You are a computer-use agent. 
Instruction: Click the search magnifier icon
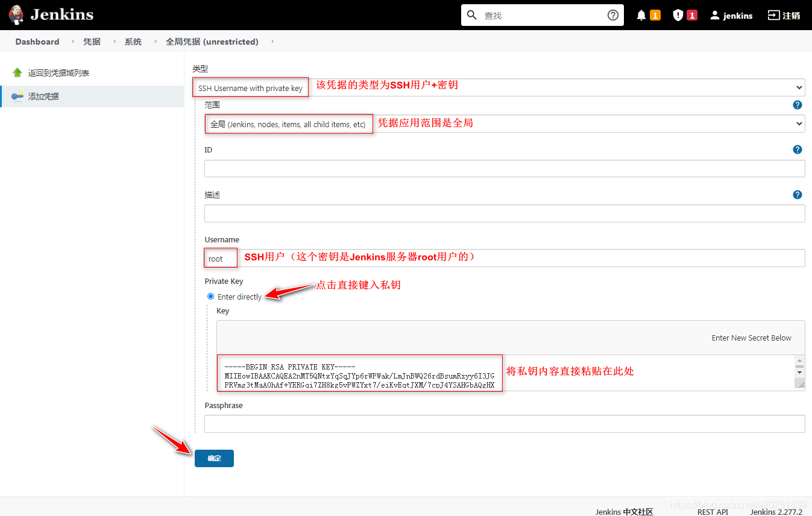click(472, 15)
